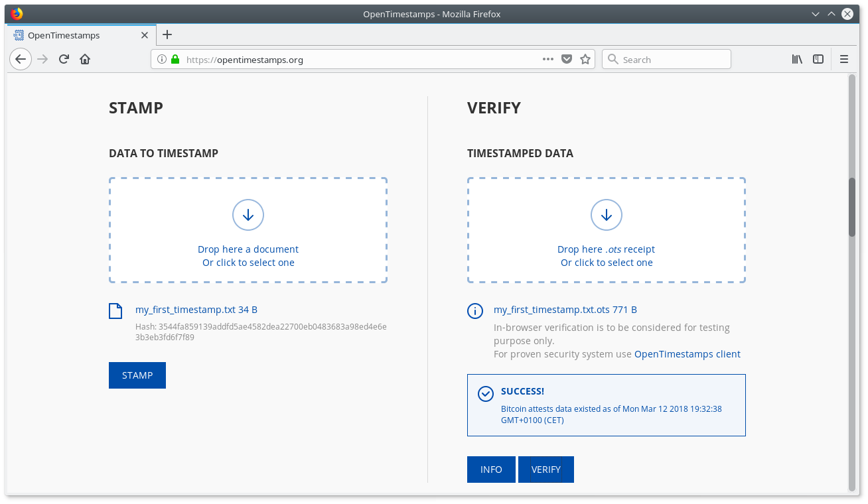868x504 pixels.
Task: Click into the Firefox Search box
Action: click(666, 59)
